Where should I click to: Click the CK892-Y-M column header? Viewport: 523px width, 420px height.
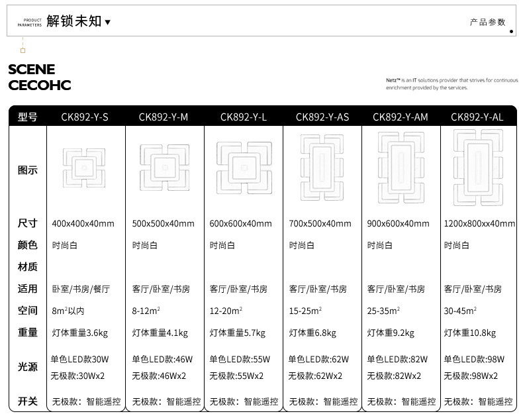click(164, 117)
